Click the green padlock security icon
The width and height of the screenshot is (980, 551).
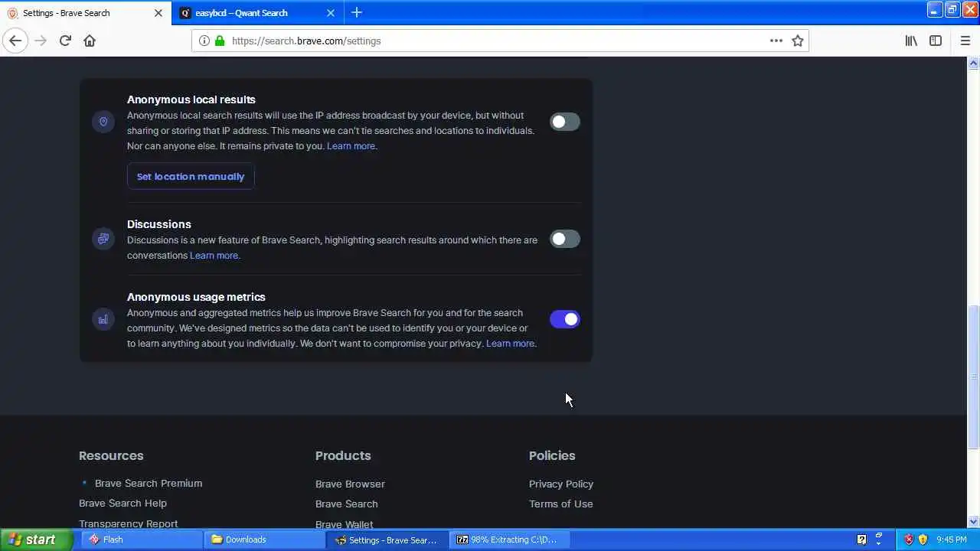[220, 41]
